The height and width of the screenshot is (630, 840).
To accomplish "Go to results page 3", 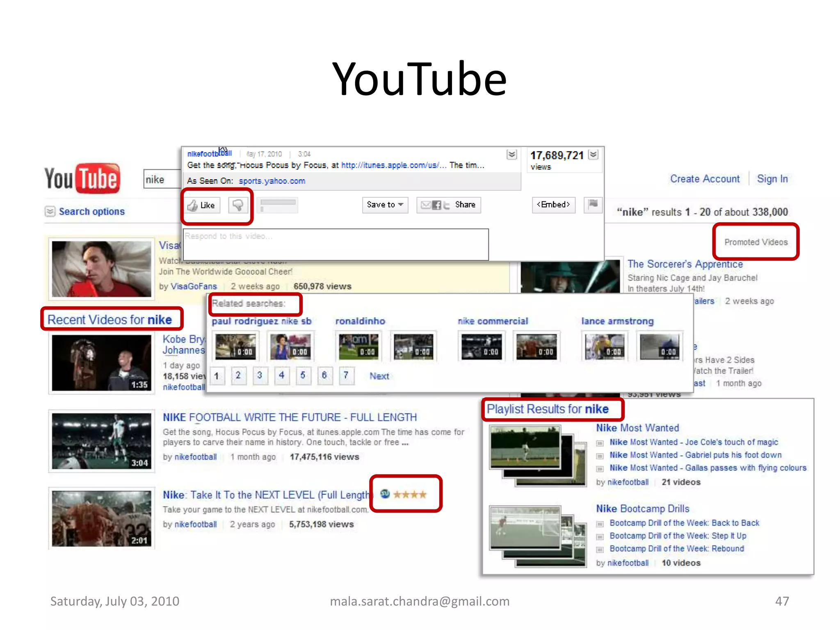I will point(260,375).
